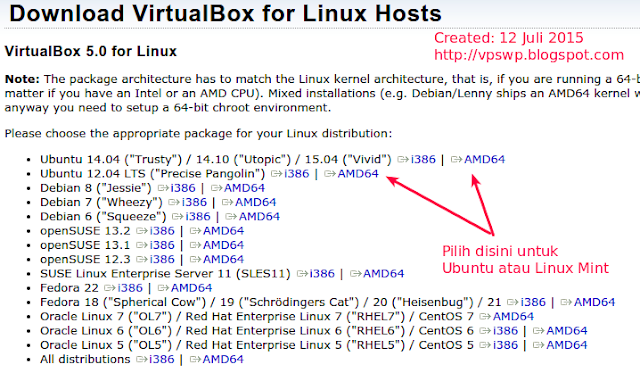Click external-link icon before Fedora 18 i386

tap(513, 302)
